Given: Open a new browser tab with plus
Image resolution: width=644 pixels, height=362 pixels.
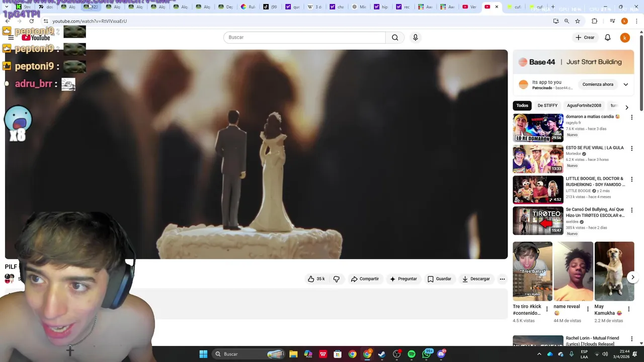Looking at the screenshot, I should tap(552, 7).
